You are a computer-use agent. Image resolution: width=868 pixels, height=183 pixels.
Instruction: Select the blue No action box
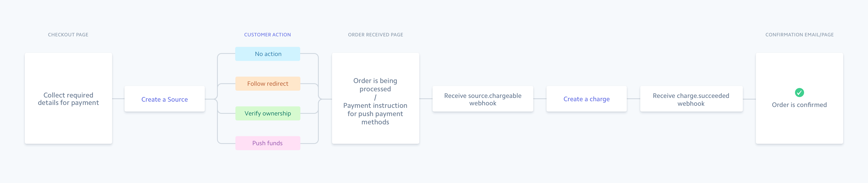coord(268,54)
